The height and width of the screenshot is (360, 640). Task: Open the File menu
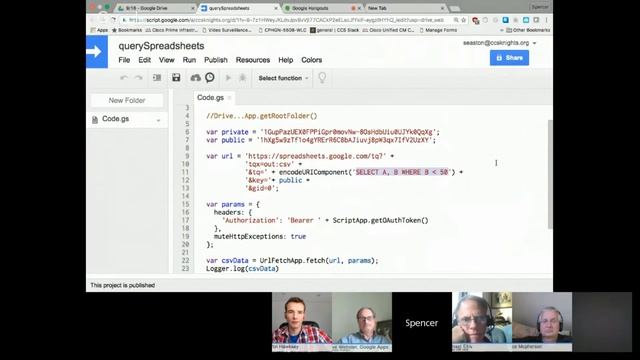(124, 60)
